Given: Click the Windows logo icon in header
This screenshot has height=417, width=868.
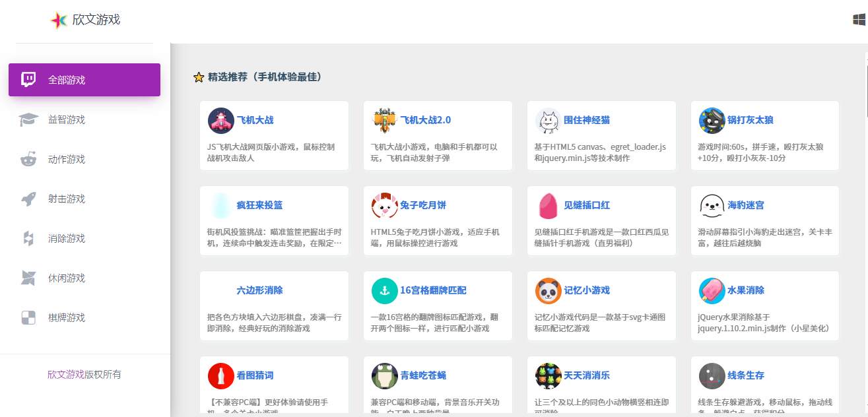Looking at the screenshot, I should tap(859, 20).
